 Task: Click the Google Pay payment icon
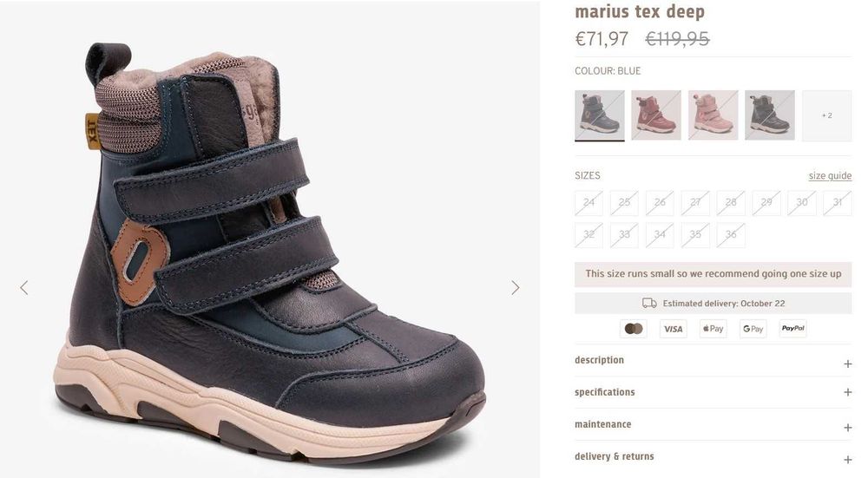[753, 329]
